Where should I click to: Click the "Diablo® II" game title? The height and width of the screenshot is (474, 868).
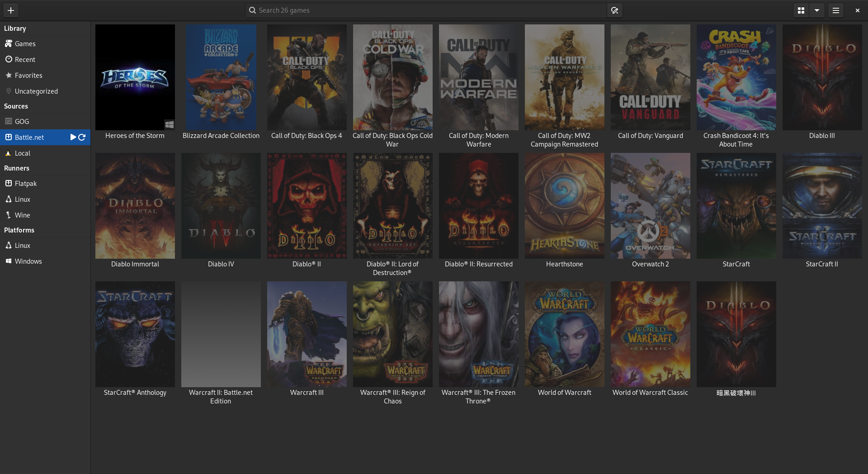pos(307,264)
